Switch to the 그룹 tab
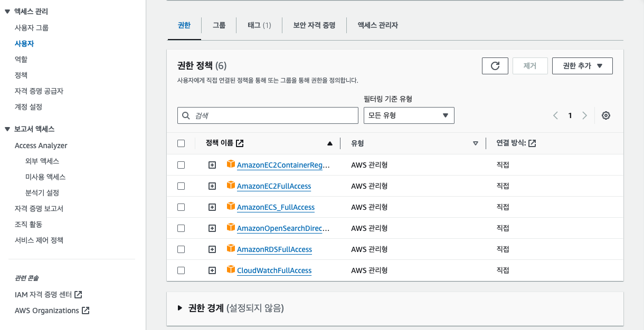Viewport: 644px width, 330px height. (219, 25)
